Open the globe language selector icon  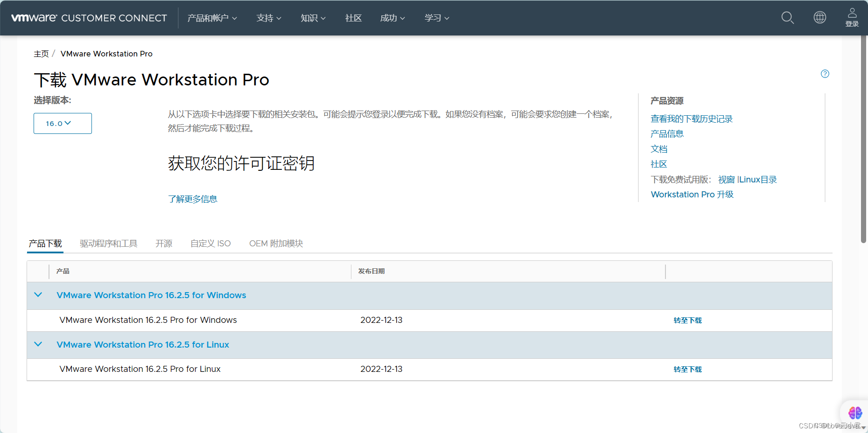[819, 18]
